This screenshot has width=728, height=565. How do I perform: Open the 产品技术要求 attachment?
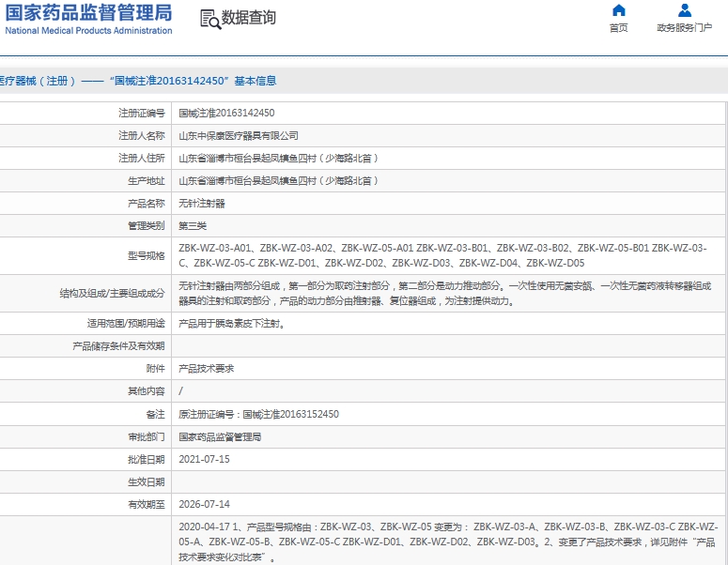207,369
